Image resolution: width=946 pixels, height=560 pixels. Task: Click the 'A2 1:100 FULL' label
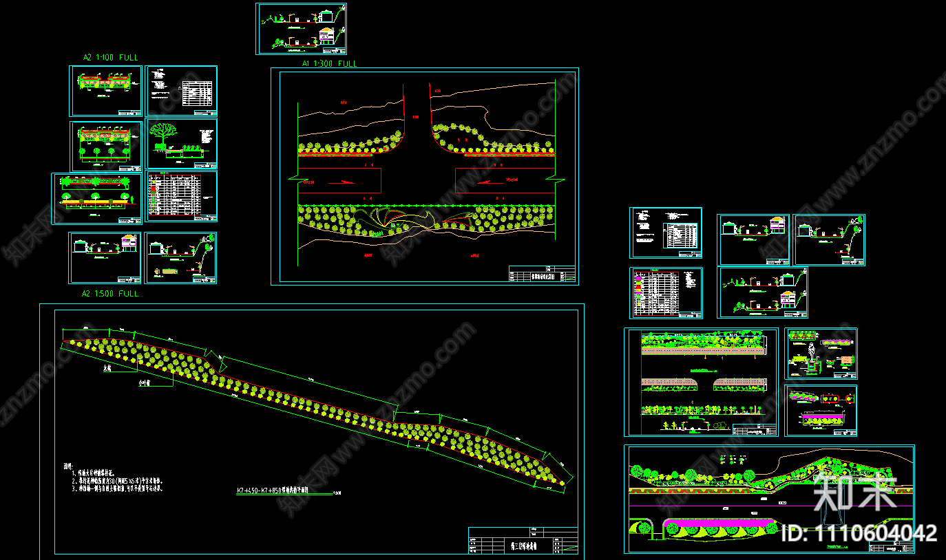tap(110, 58)
